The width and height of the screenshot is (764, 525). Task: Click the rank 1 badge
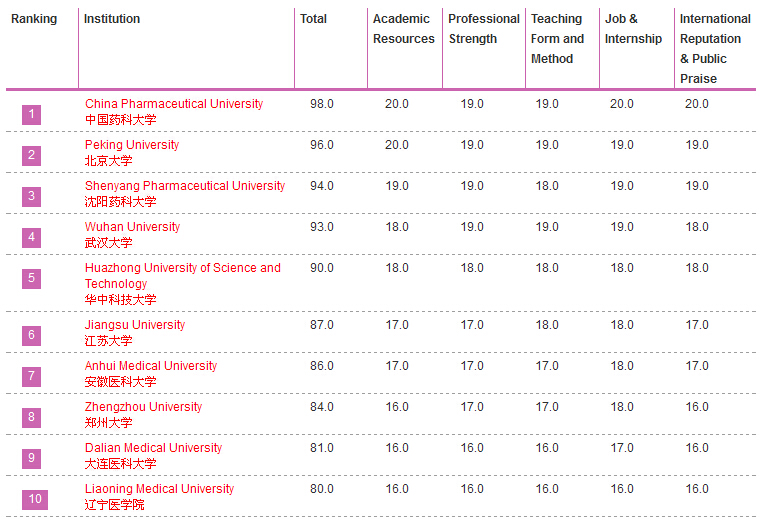coord(32,115)
